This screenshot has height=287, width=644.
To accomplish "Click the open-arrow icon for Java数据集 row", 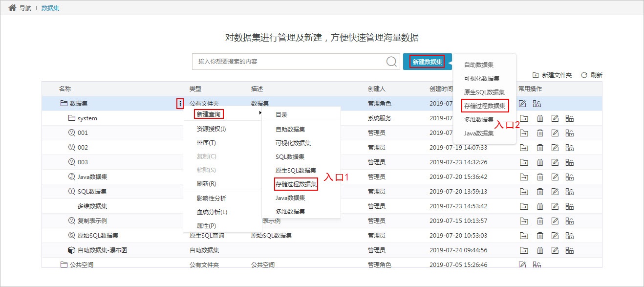I will [x=524, y=177].
